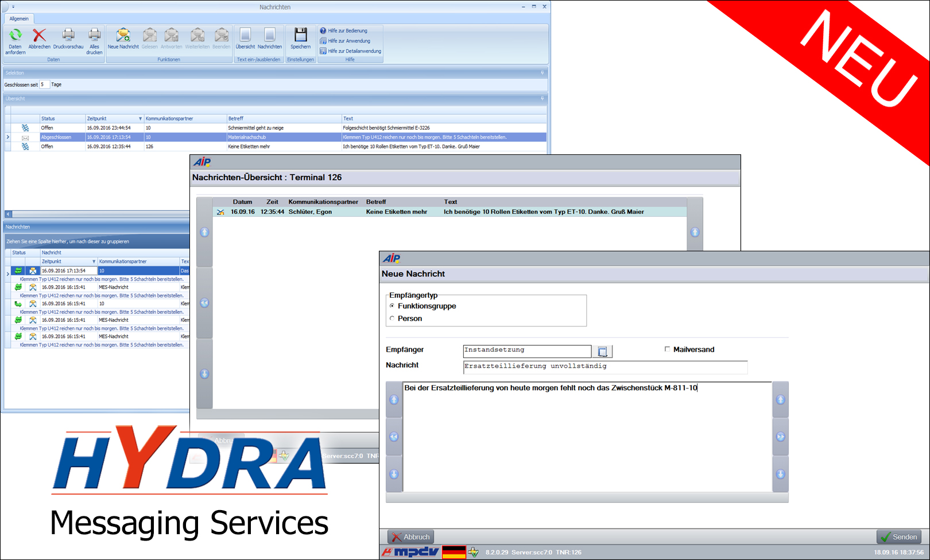
Task: Enable the Mailversand checkbox
Action: point(667,348)
